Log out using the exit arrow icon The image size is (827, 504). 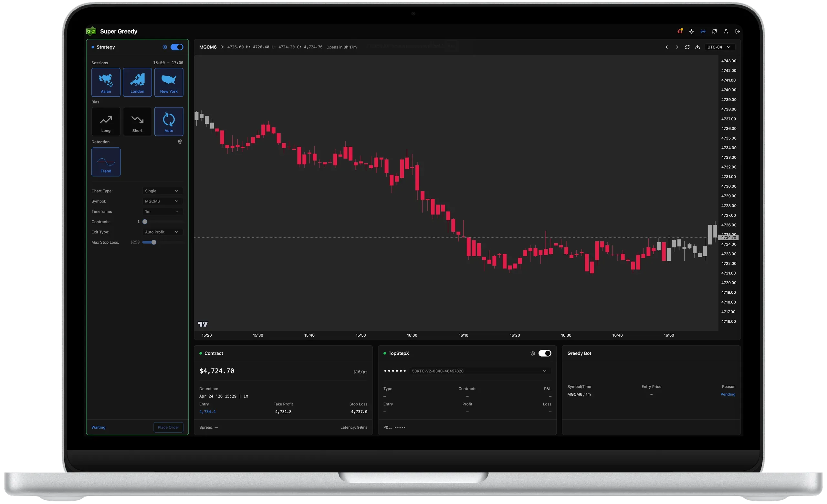pos(738,31)
